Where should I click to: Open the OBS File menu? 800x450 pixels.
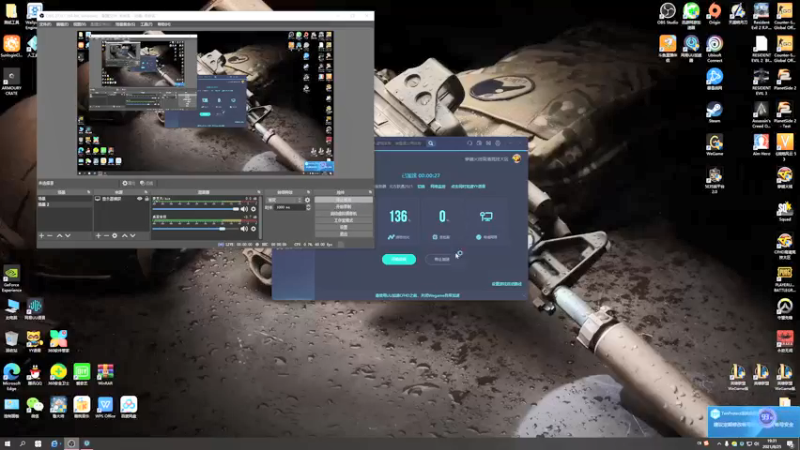45,24
